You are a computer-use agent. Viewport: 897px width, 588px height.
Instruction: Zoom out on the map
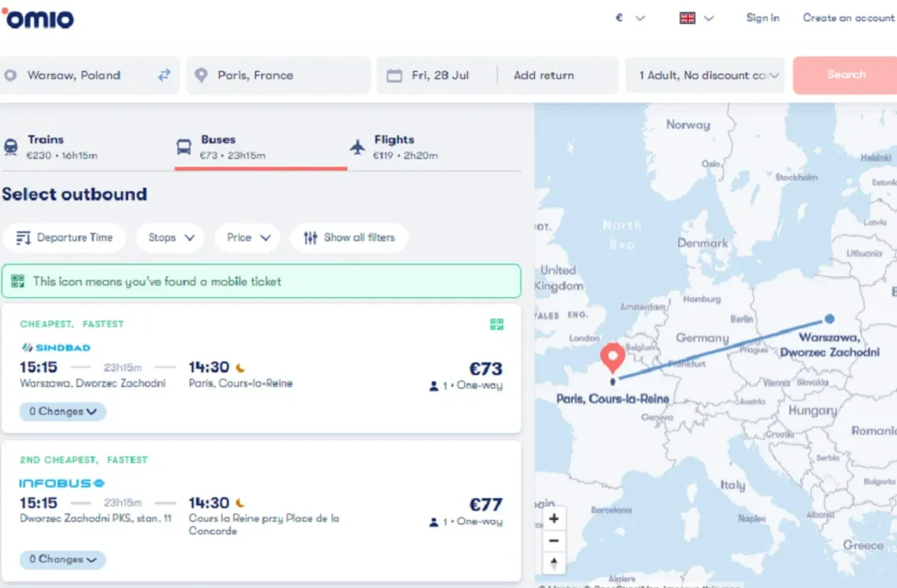[x=554, y=541]
